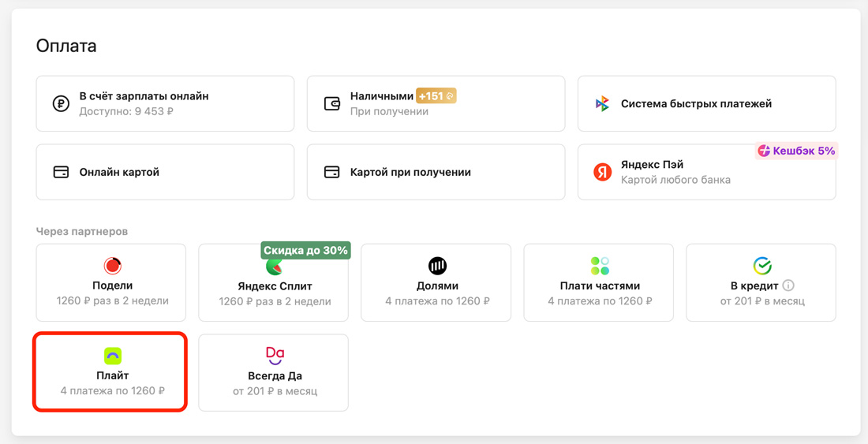Image resolution: width=868 pixels, height=444 pixels.
Task: Select the Долями installment option
Action: click(x=436, y=282)
